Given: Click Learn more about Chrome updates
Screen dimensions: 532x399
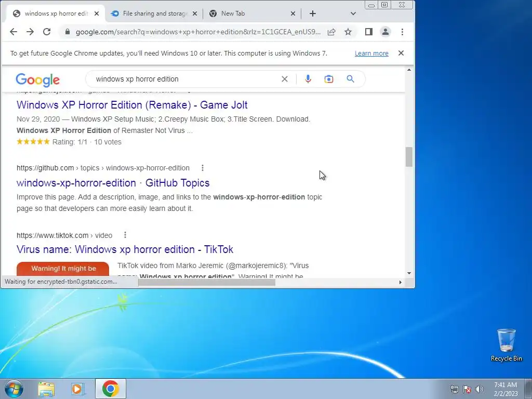Looking at the screenshot, I should pyautogui.click(x=371, y=54).
